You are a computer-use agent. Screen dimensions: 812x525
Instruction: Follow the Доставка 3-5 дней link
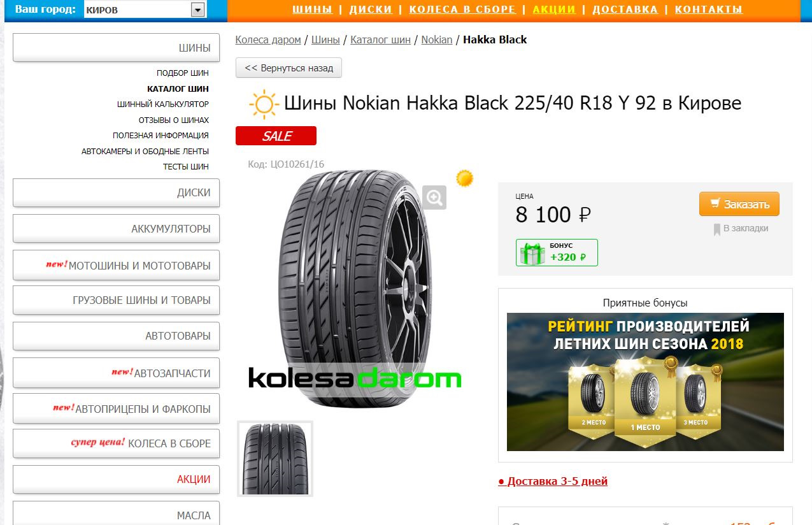(x=553, y=481)
